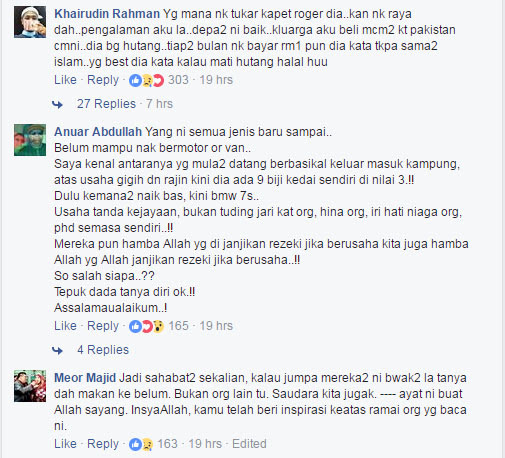Open Meor Majid's profile picture
Image resolution: width=505 pixels, height=458 pixels.
30,386
